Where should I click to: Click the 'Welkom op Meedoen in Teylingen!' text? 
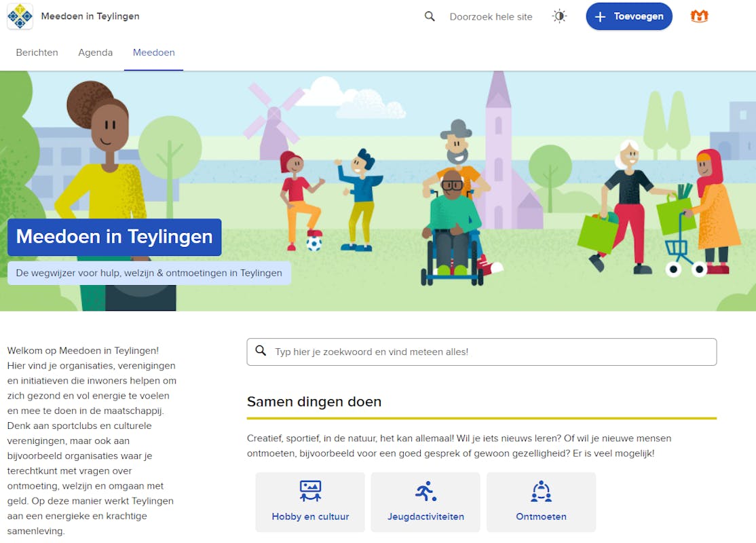pyautogui.click(x=83, y=351)
